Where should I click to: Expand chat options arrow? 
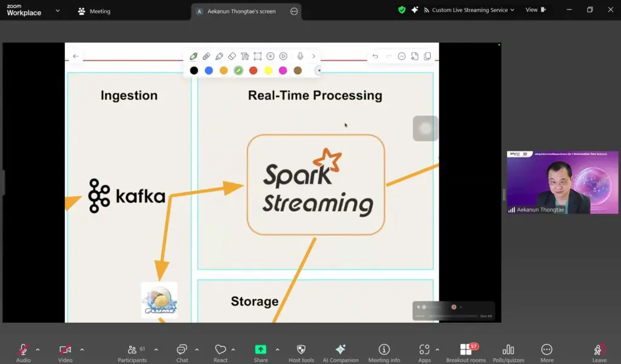point(197,349)
